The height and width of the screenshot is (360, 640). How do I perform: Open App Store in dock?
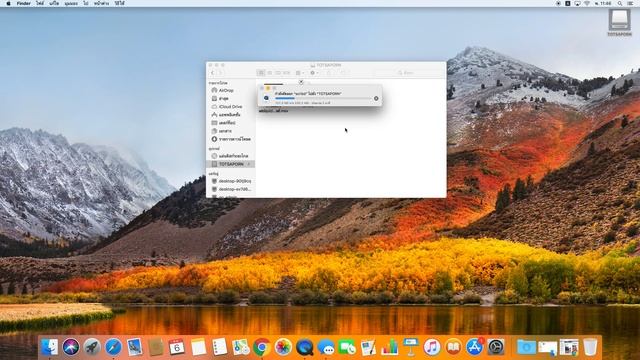click(474, 347)
